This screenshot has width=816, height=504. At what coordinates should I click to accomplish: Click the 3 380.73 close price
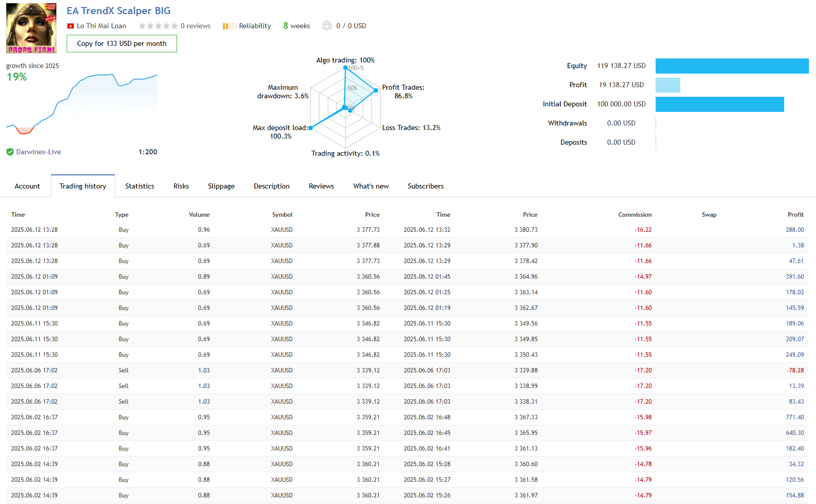point(526,230)
